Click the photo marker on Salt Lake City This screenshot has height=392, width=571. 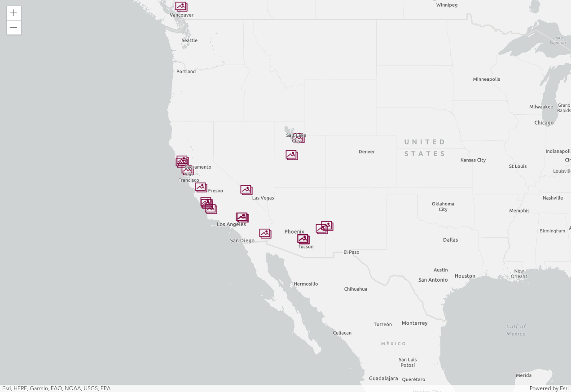click(299, 139)
